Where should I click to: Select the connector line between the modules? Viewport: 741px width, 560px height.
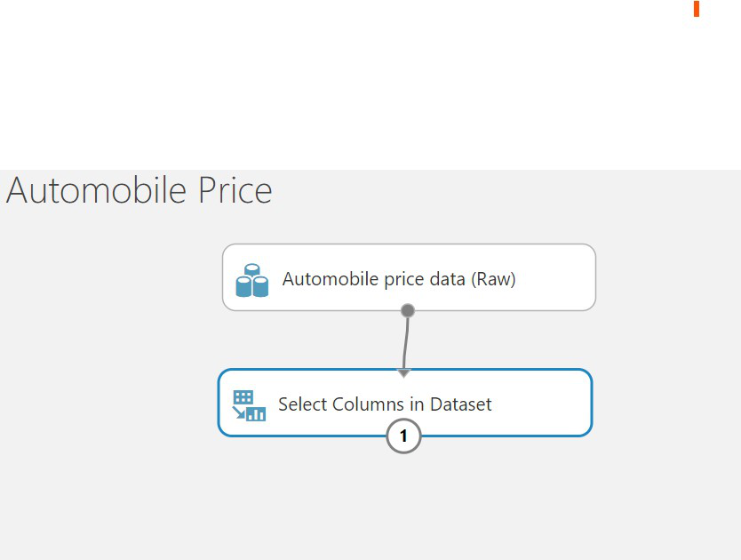coord(406,342)
